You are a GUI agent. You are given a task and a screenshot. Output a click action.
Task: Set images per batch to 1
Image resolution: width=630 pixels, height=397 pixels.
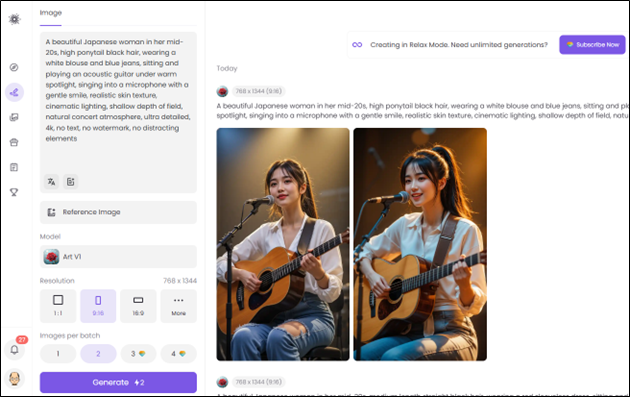pyautogui.click(x=58, y=354)
